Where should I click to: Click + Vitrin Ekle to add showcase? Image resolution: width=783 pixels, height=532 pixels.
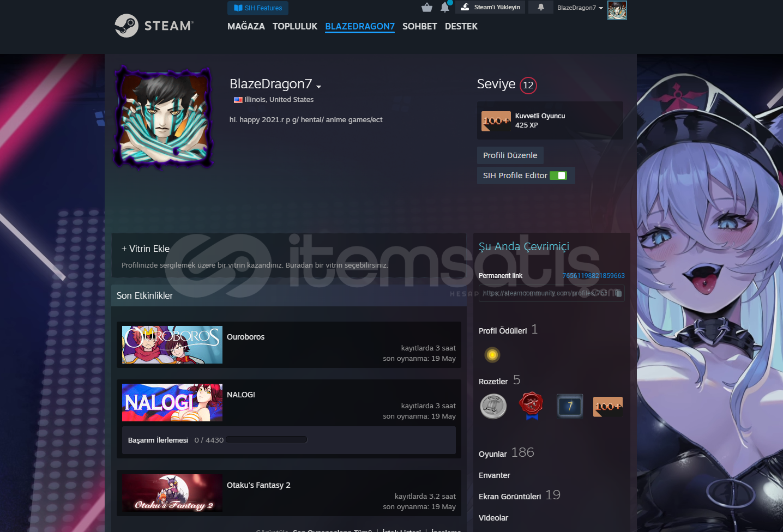click(146, 249)
